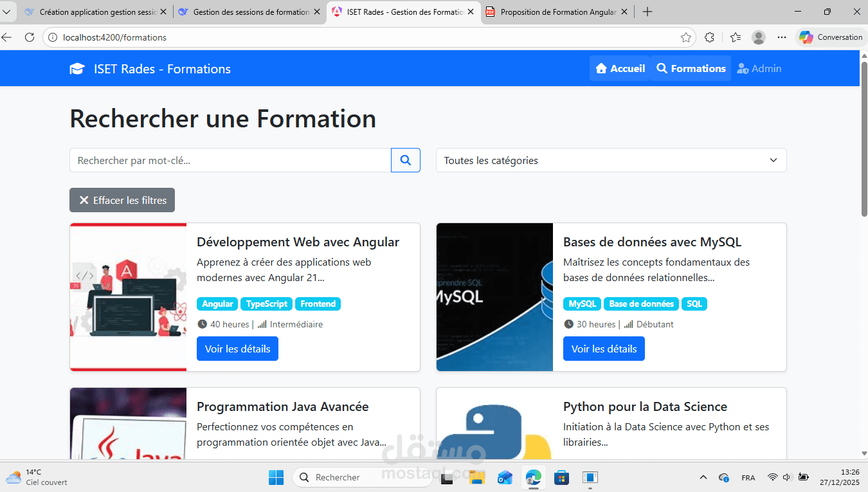Screen dimensions: 868x492
Task: Click 'Python pour la Data Science' card title
Action: [645, 406]
